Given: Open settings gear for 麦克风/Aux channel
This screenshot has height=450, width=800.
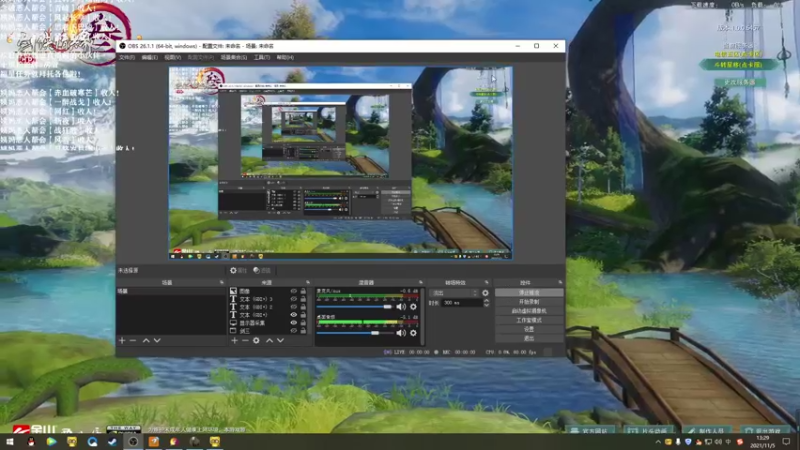Looking at the screenshot, I should point(413,307).
